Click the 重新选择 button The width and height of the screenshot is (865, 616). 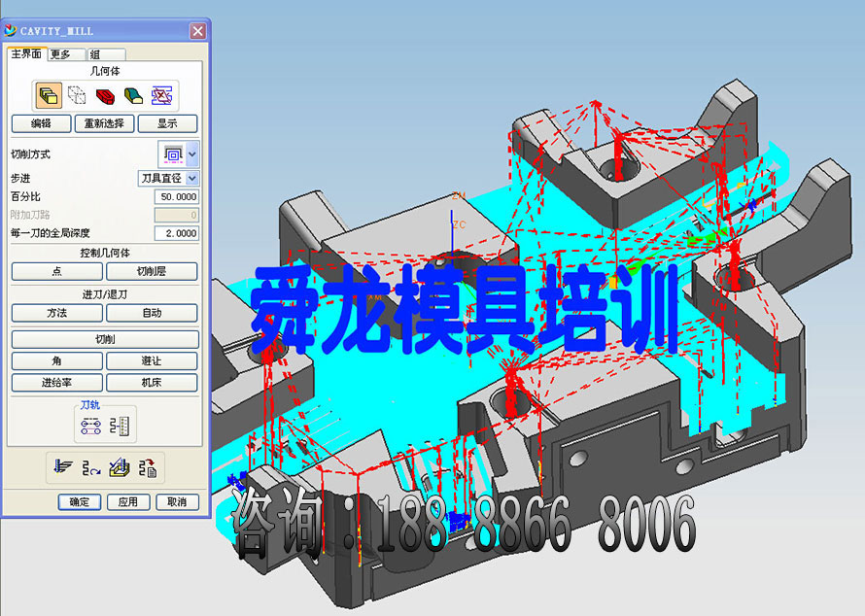(104, 123)
